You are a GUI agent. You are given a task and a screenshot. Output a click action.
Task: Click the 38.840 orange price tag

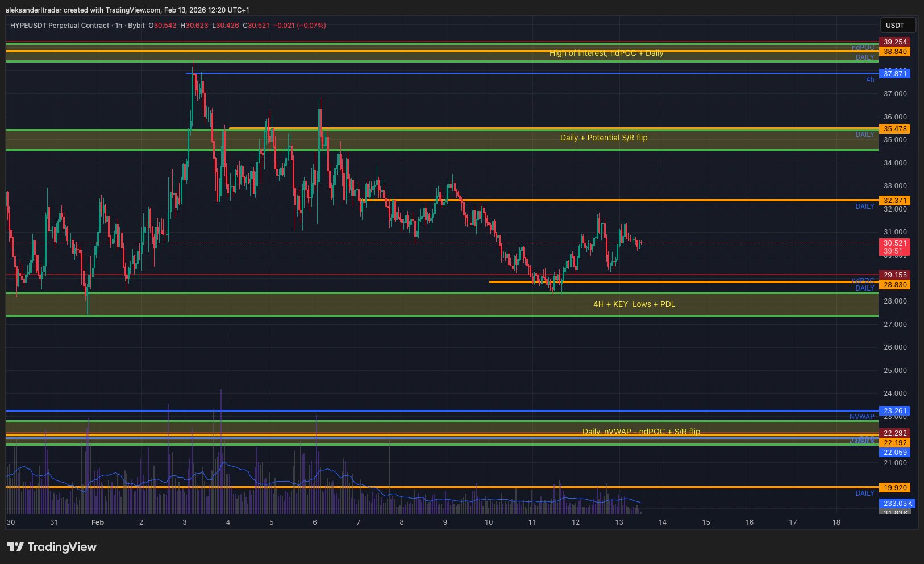[894, 52]
